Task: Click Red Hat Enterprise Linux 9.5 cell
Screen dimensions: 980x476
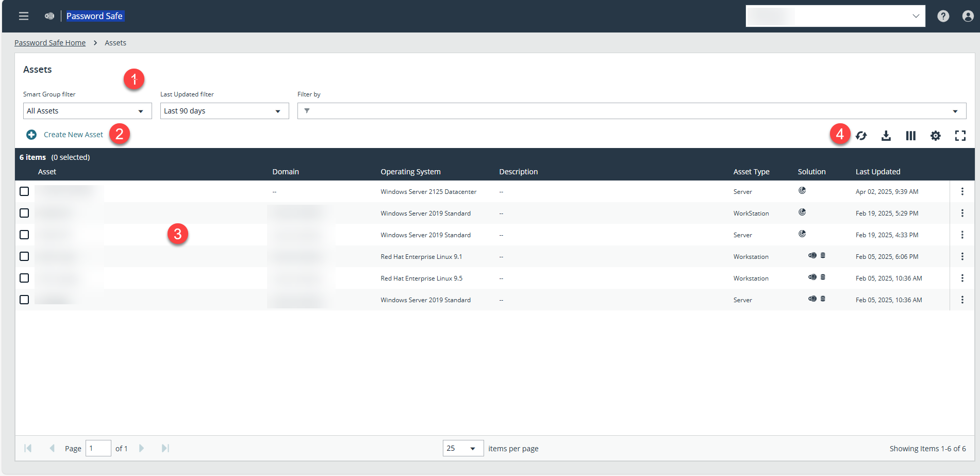Action: click(421, 278)
